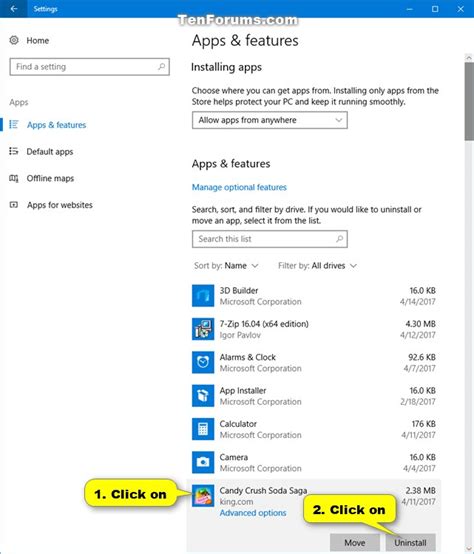This screenshot has height=554, width=474.
Task: Go to the Home settings page
Action: click(x=37, y=40)
